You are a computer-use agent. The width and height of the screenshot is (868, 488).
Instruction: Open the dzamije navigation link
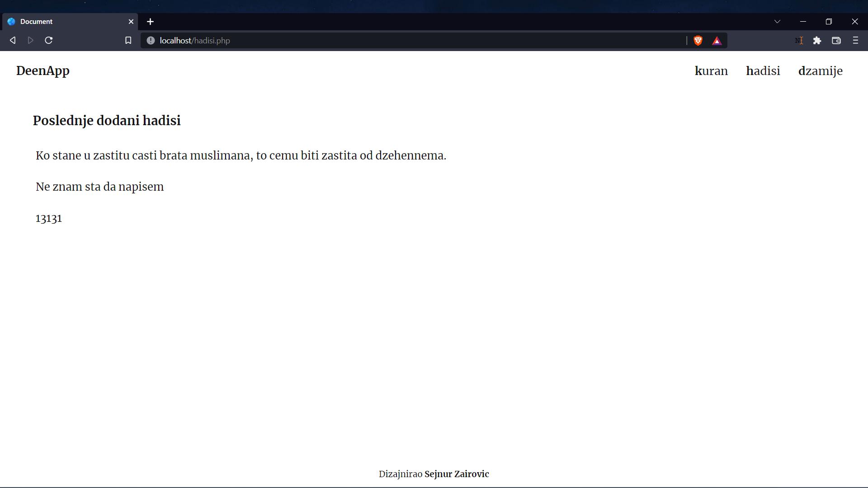tap(821, 71)
